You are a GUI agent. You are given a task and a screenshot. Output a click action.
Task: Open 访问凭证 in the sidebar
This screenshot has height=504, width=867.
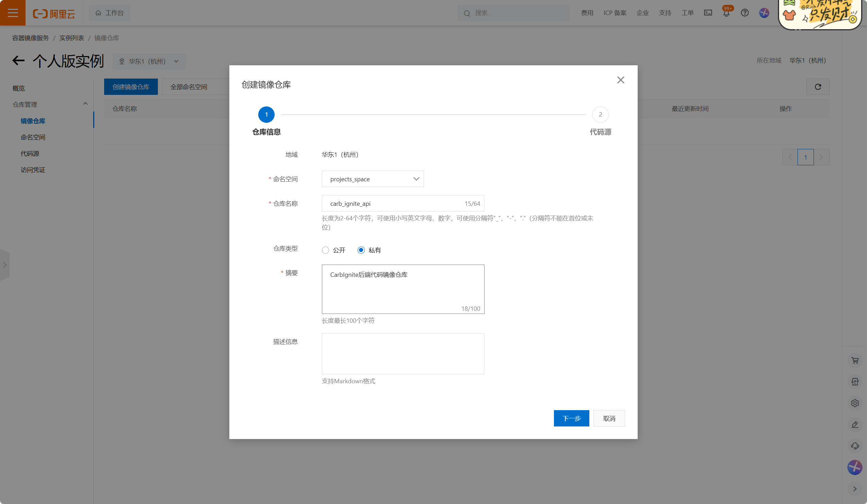tap(33, 170)
